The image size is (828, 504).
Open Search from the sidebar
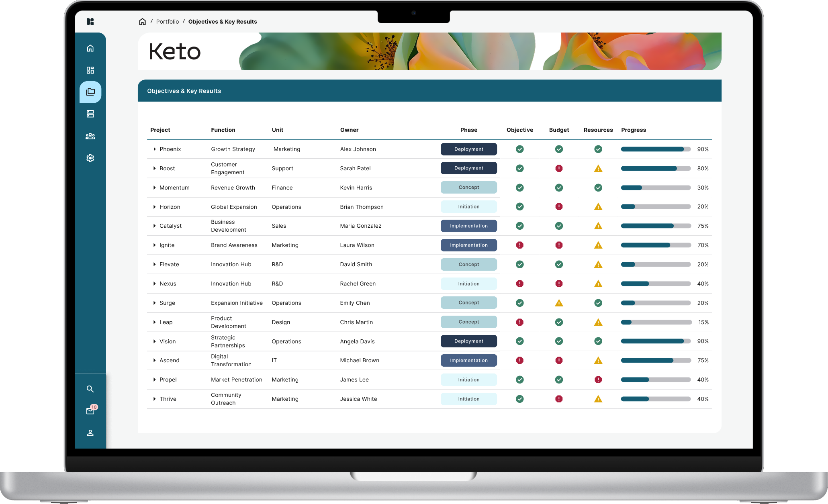(x=90, y=389)
